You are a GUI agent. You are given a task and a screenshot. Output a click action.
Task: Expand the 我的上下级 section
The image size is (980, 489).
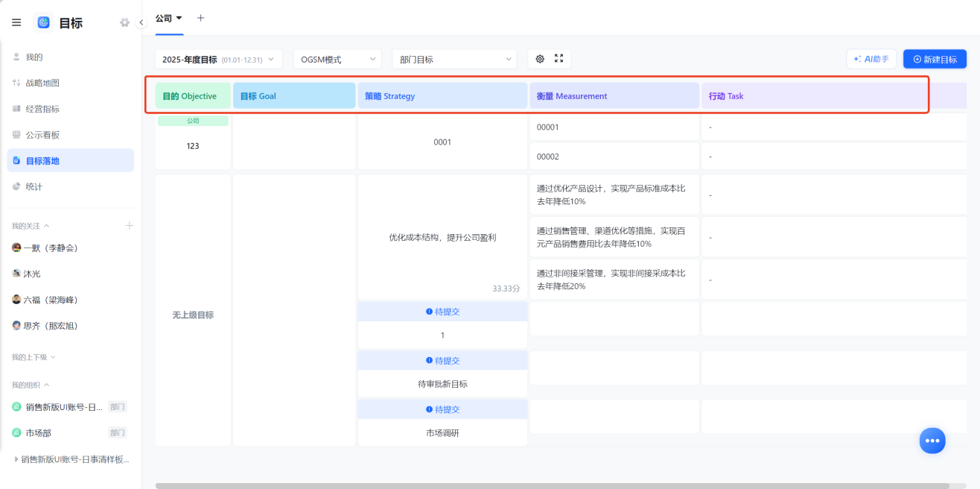[x=53, y=357]
